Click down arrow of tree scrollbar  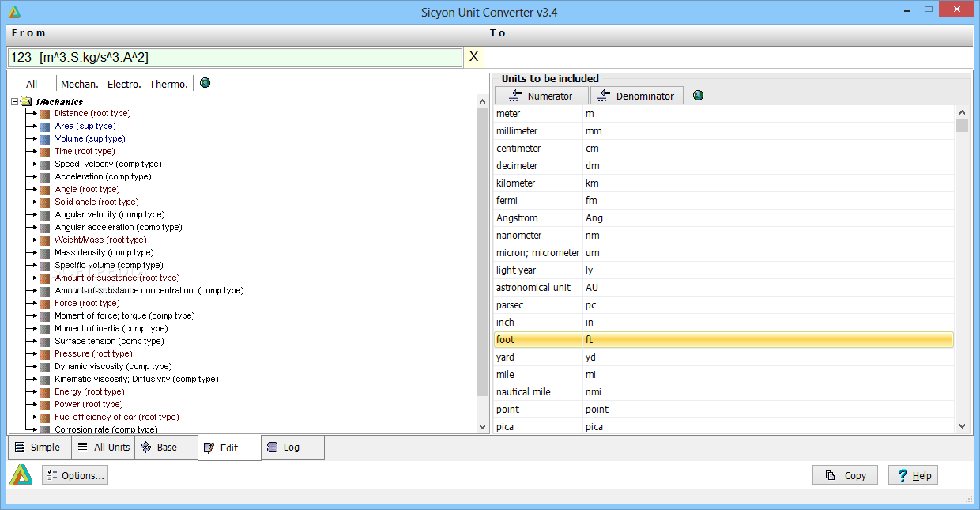484,427
